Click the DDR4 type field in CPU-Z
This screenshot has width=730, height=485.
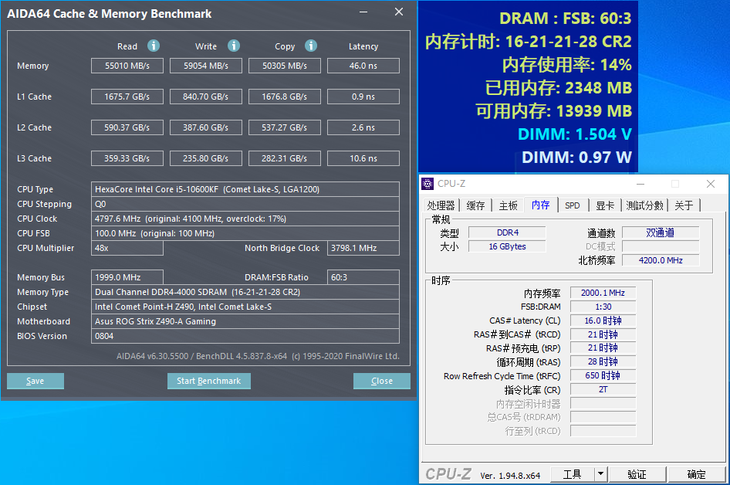click(x=507, y=232)
